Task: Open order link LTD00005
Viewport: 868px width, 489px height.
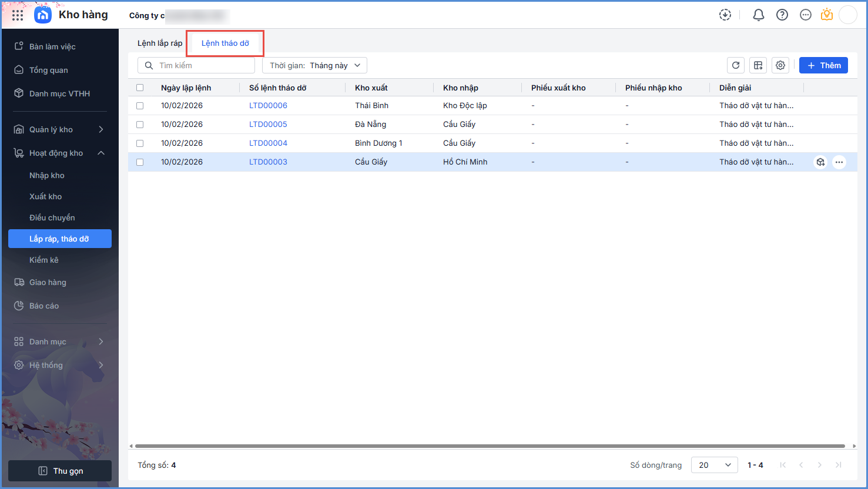Action: click(268, 125)
